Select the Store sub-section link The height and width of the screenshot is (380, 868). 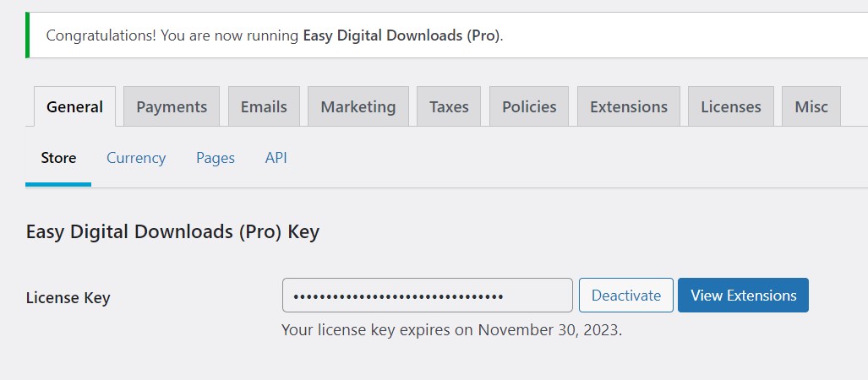tap(58, 158)
